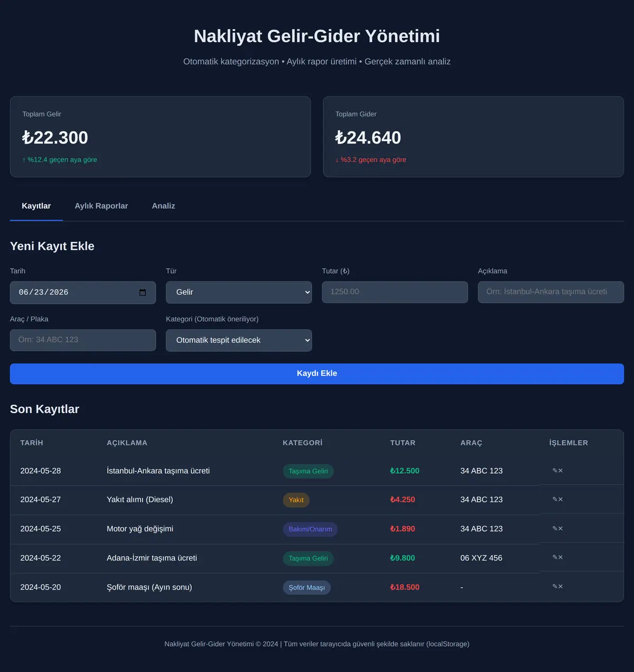The width and height of the screenshot is (634, 672).
Task: Click the date cell 2024-05-25
Action: [41, 529]
